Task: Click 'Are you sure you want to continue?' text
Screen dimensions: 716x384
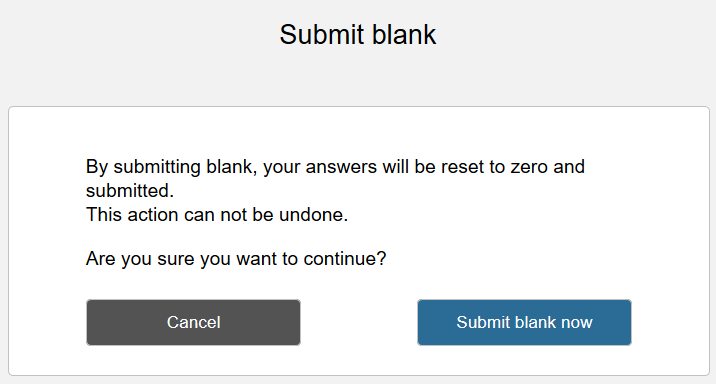Action: (x=236, y=259)
